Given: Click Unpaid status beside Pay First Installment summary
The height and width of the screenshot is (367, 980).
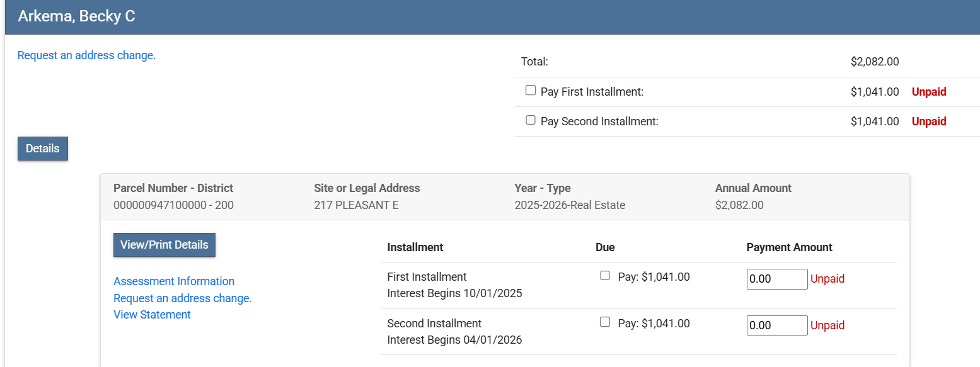Looking at the screenshot, I should [x=928, y=92].
